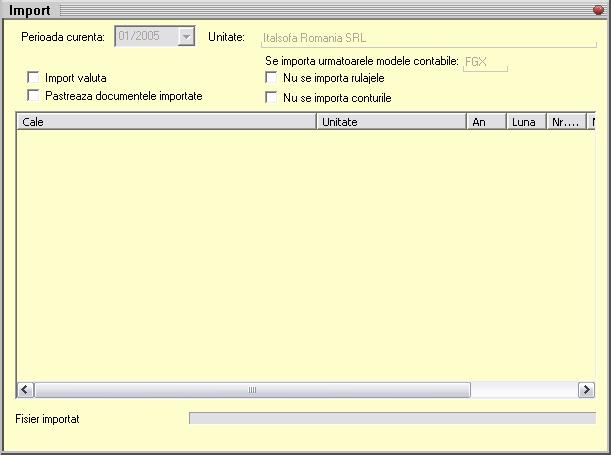Image resolution: width=611 pixels, height=455 pixels.
Task: Click the Unitate column header in the list
Action: tap(391, 122)
